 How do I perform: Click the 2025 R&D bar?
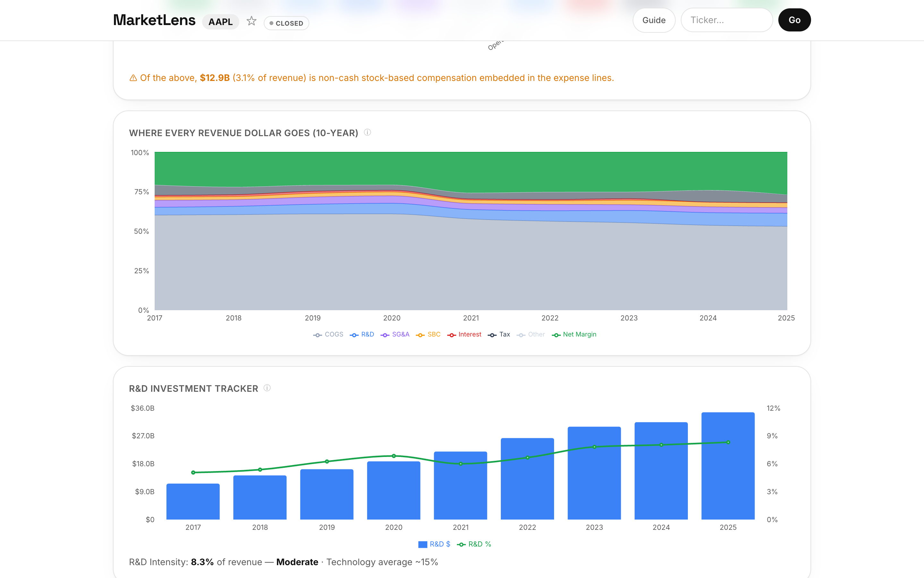pyautogui.click(x=728, y=466)
